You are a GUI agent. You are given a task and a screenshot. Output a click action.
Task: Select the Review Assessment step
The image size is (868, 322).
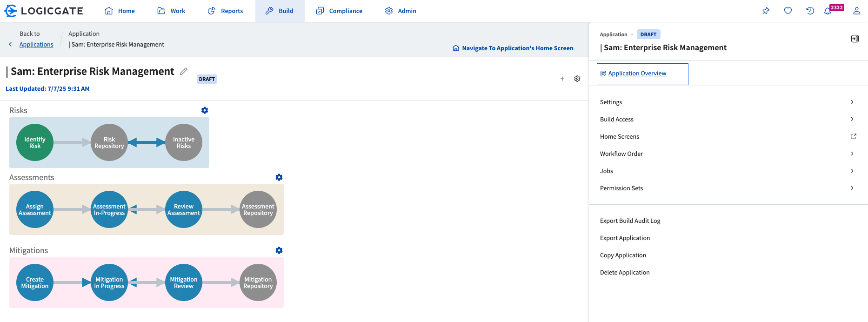point(184,209)
